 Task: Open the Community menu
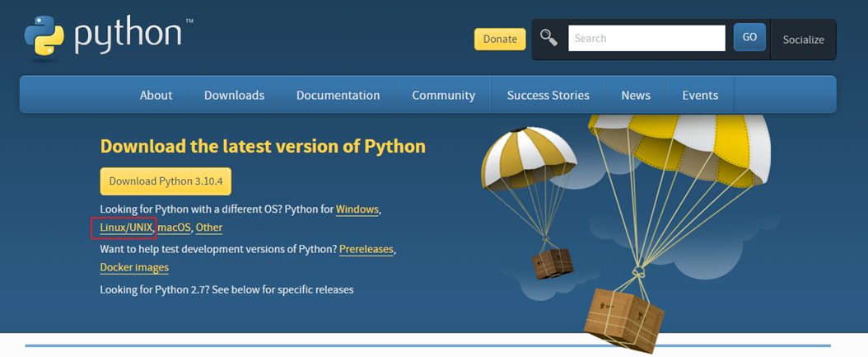click(443, 96)
